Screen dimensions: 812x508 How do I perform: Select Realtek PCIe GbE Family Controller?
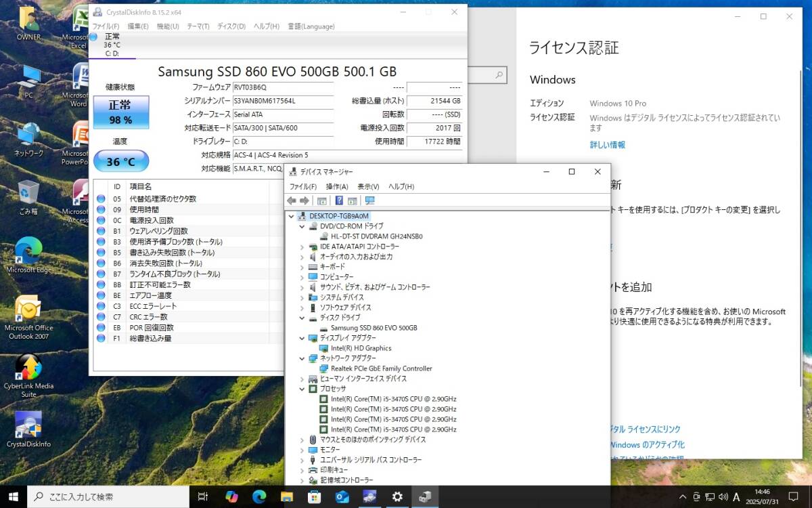pyautogui.click(x=381, y=368)
